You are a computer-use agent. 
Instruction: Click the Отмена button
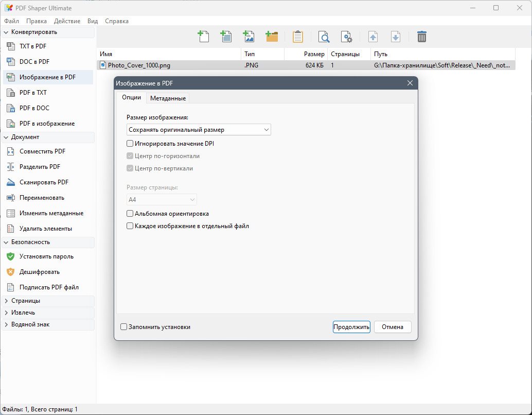393,327
